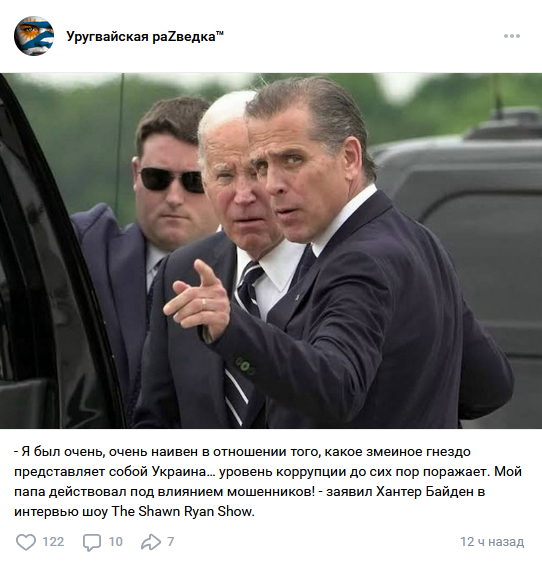This screenshot has width=542, height=561.
Task: Open comments via the speech bubble icon
Action: pos(92,542)
